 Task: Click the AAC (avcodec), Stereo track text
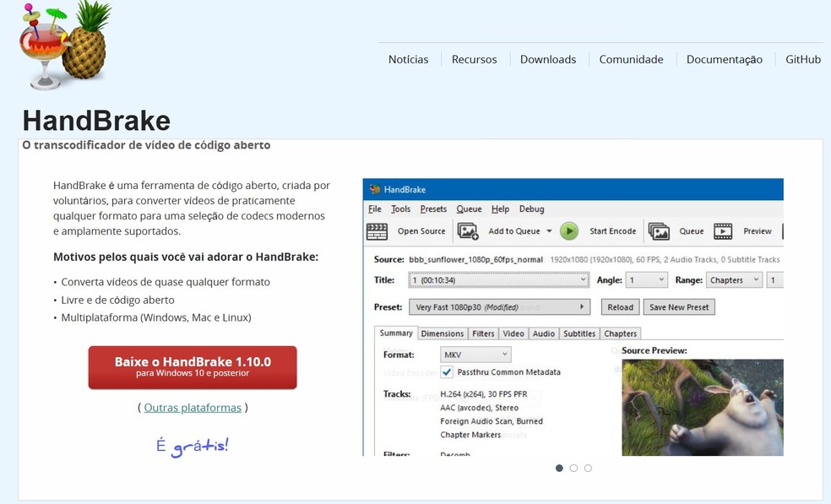(x=479, y=408)
